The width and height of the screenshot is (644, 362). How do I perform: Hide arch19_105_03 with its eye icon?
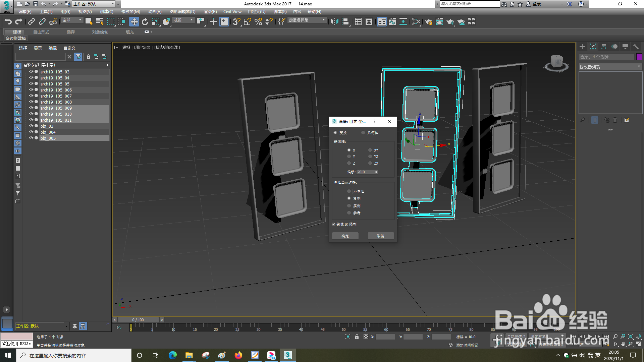tap(31, 72)
